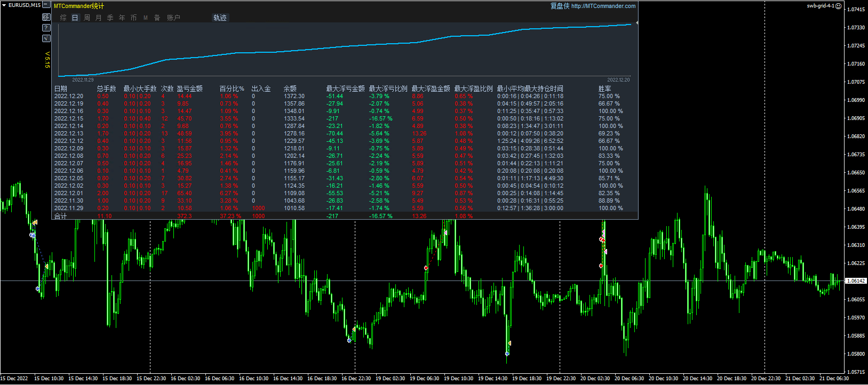Click the M monthly stats icon tab
868x385 pixels.
[145, 18]
